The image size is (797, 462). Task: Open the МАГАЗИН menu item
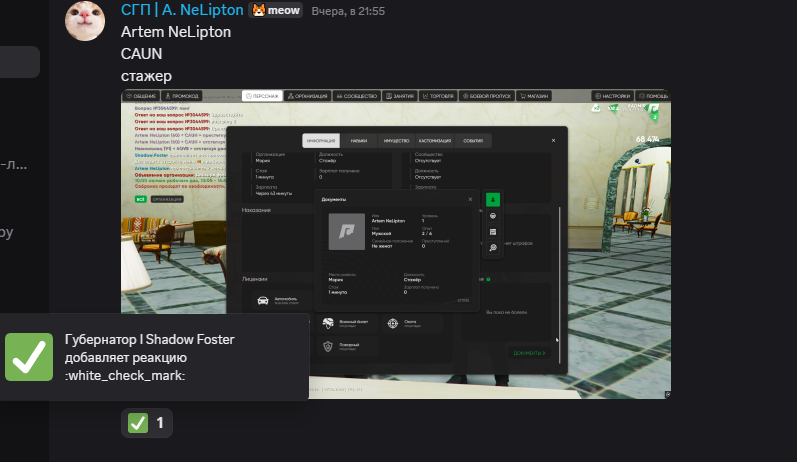[x=538, y=96]
